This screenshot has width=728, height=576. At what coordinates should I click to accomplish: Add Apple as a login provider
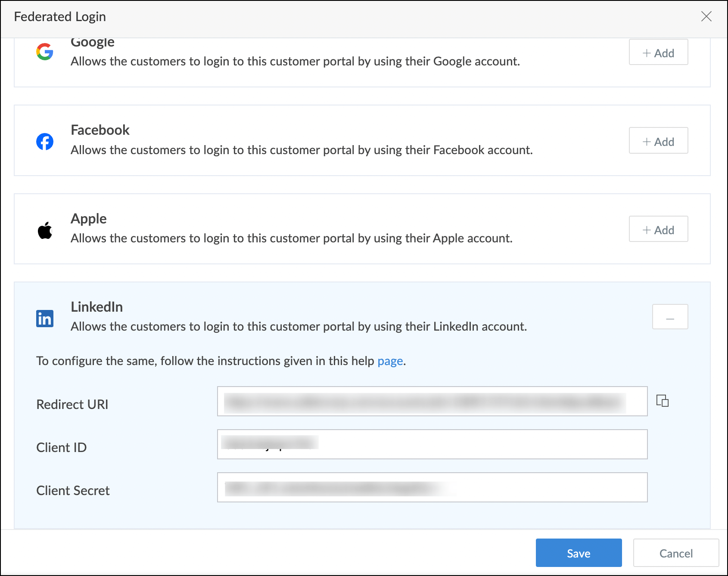point(658,229)
